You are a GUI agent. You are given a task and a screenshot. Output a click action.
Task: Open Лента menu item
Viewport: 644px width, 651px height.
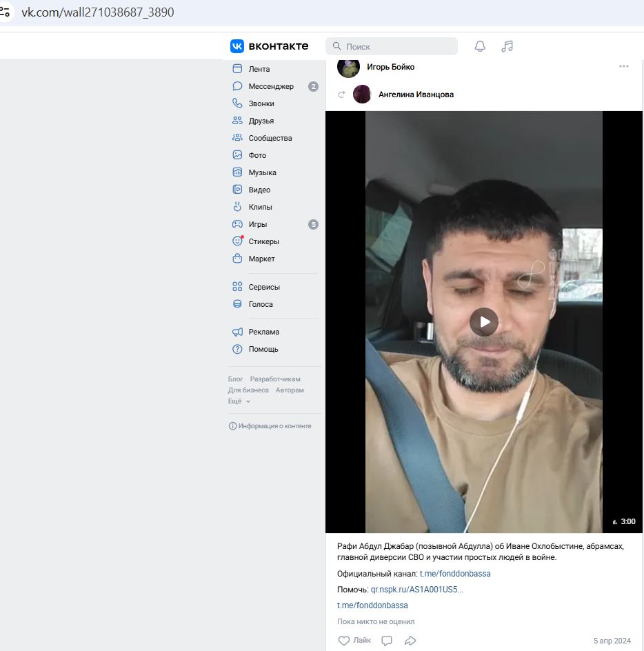click(259, 69)
